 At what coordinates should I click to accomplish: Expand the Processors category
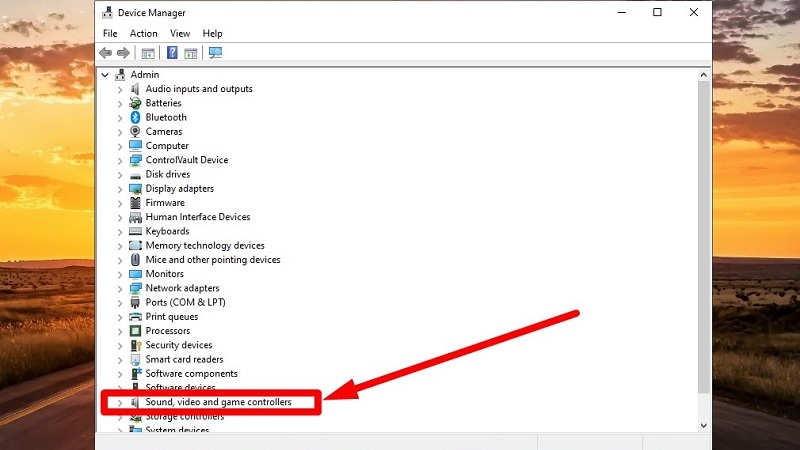point(120,332)
